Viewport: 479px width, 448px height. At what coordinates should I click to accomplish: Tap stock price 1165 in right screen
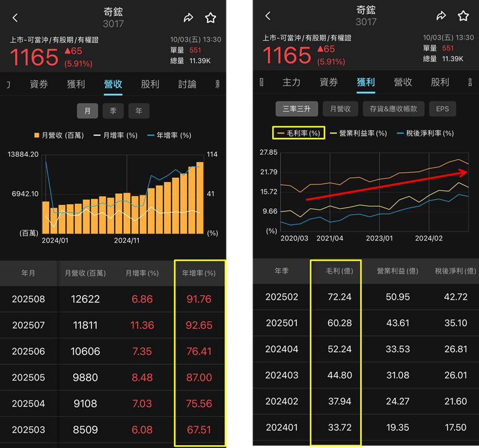[x=287, y=55]
